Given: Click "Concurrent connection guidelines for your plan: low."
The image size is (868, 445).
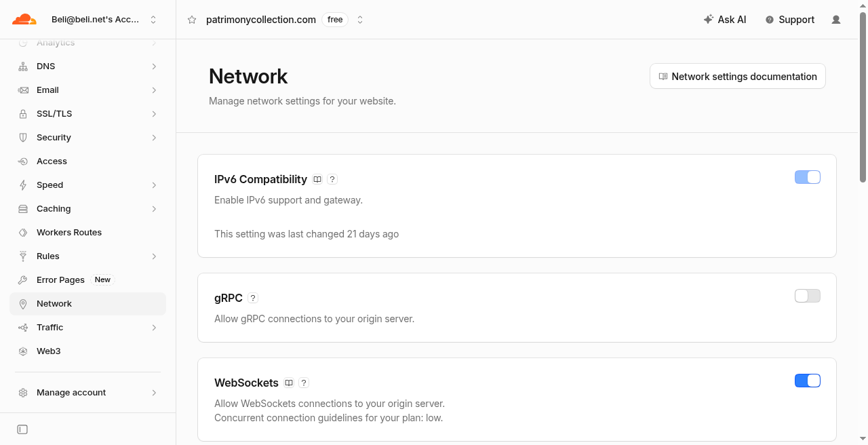Looking at the screenshot, I should pos(328,418).
